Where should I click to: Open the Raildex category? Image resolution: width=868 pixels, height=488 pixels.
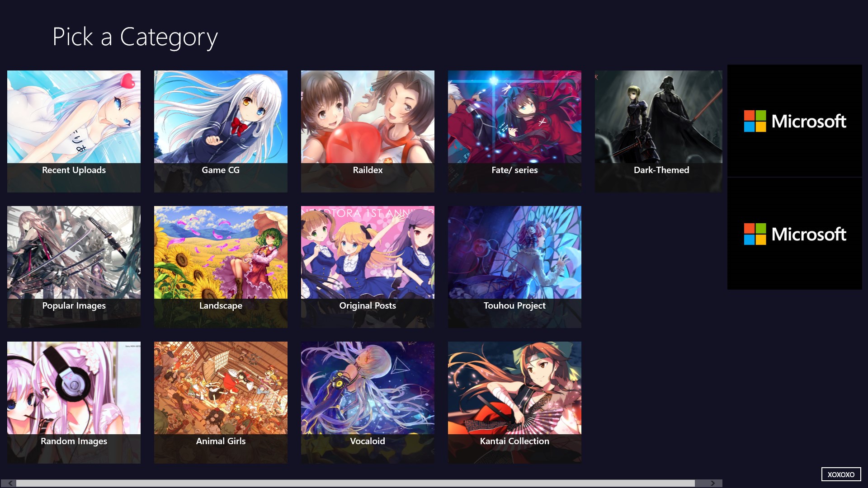[368, 131]
